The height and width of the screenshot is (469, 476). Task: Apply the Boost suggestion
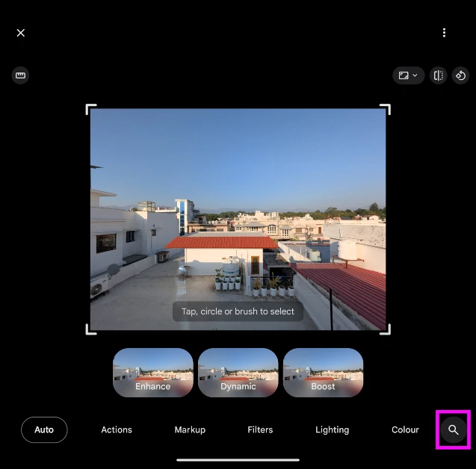pyautogui.click(x=323, y=373)
